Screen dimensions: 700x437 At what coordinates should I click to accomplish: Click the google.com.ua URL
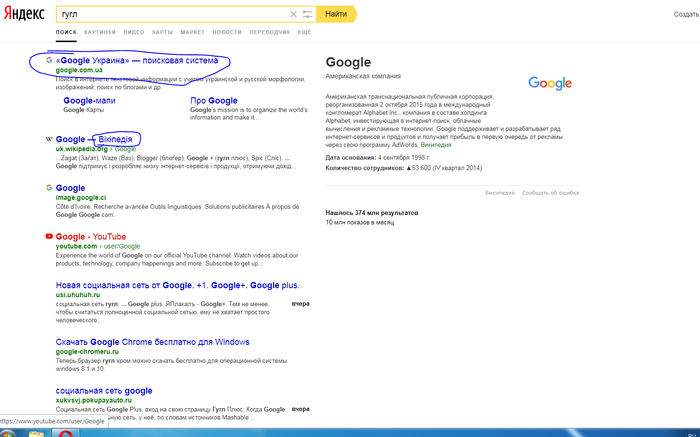point(79,70)
